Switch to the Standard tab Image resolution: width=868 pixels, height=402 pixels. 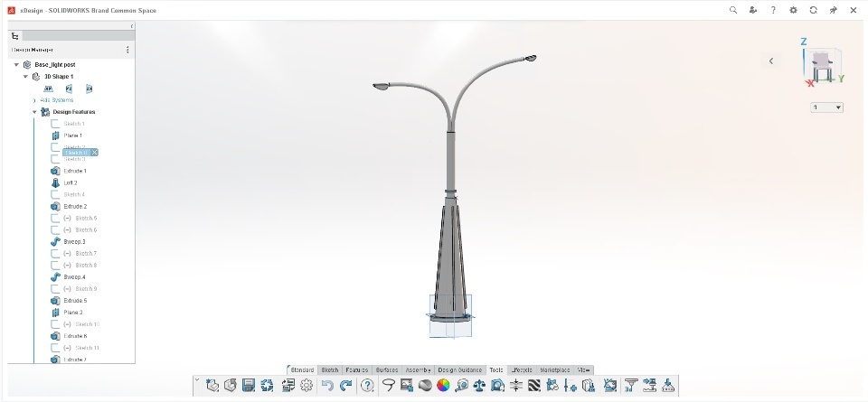tap(302, 369)
